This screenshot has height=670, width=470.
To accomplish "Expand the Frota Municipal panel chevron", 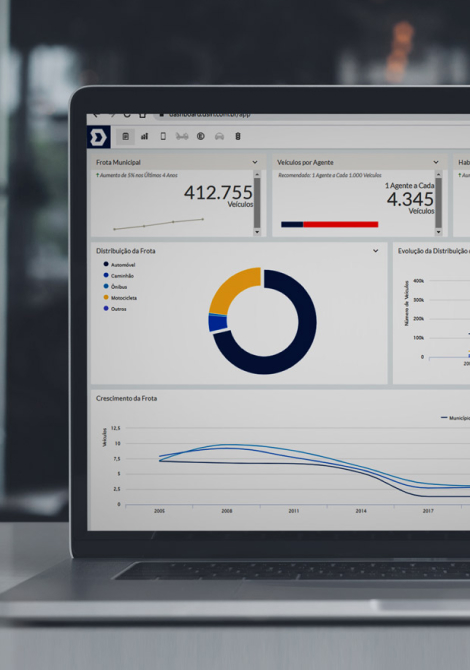I will click(255, 162).
